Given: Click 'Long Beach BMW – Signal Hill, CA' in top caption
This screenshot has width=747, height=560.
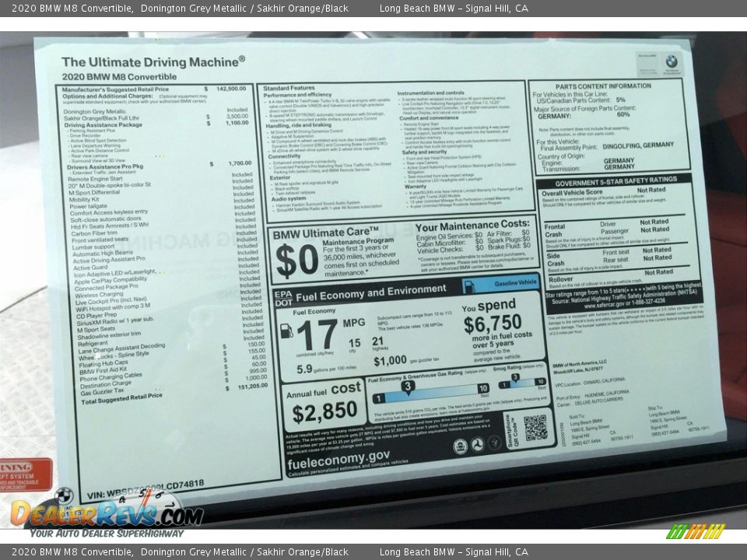Looking at the screenshot, I should pos(454,8).
